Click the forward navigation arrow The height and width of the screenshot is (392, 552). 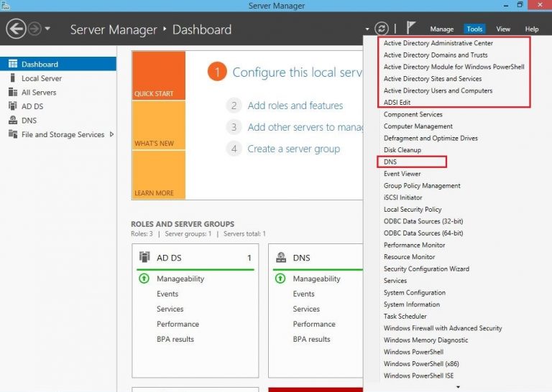(34, 29)
